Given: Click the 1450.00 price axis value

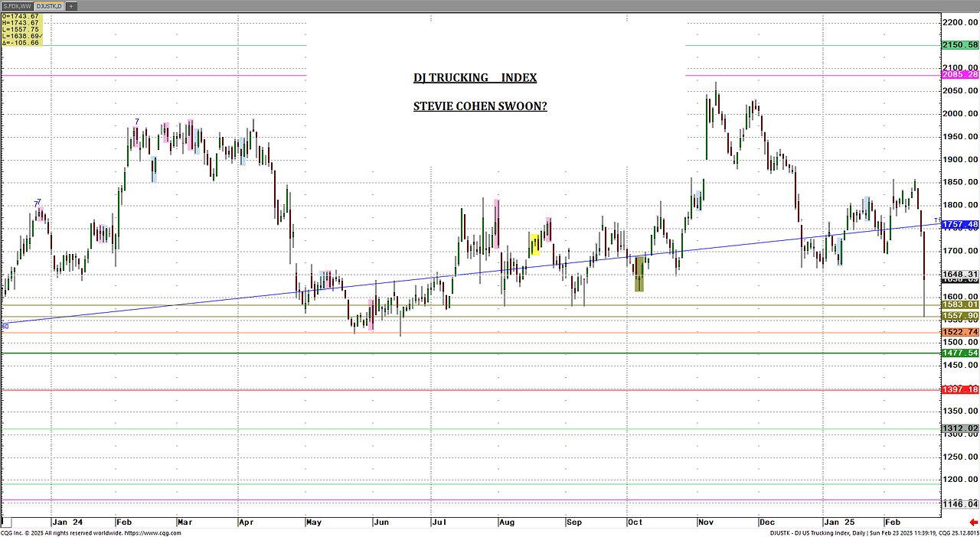Looking at the screenshot, I should tap(960, 366).
